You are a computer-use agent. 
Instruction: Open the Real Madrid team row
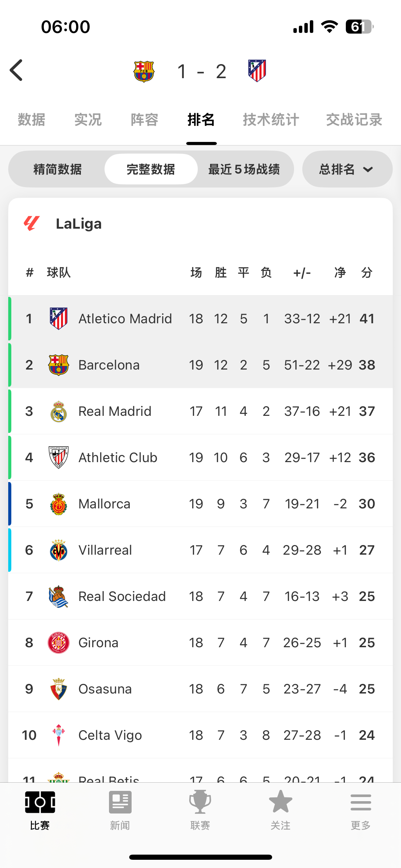[200, 411]
